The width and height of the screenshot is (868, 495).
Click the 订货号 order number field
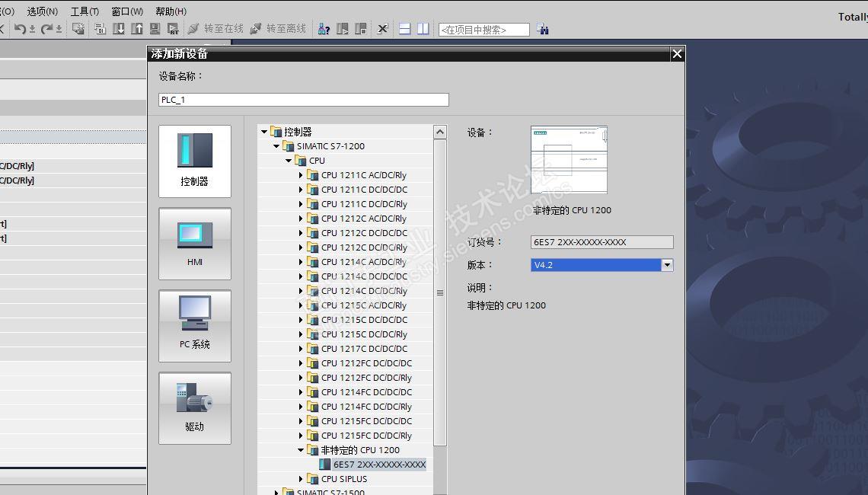602,242
